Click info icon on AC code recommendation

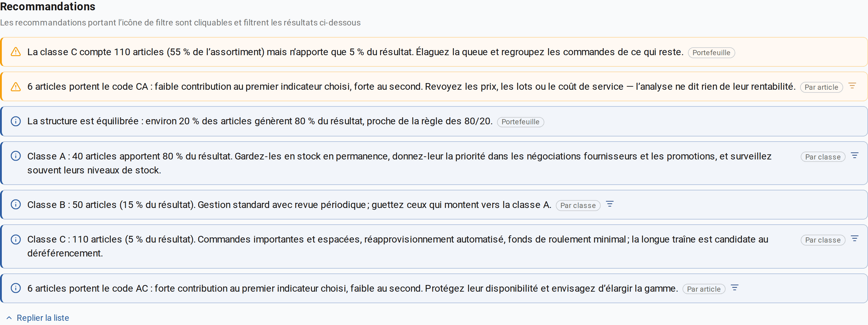[x=15, y=288]
